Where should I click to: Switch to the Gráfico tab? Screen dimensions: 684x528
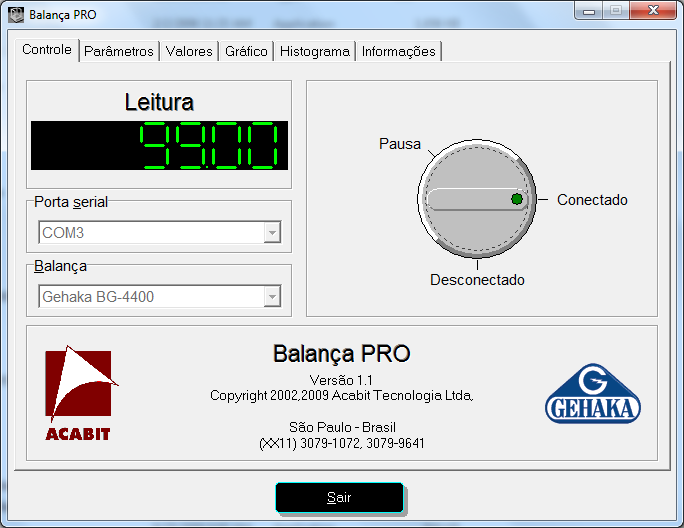pyautogui.click(x=246, y=51)
